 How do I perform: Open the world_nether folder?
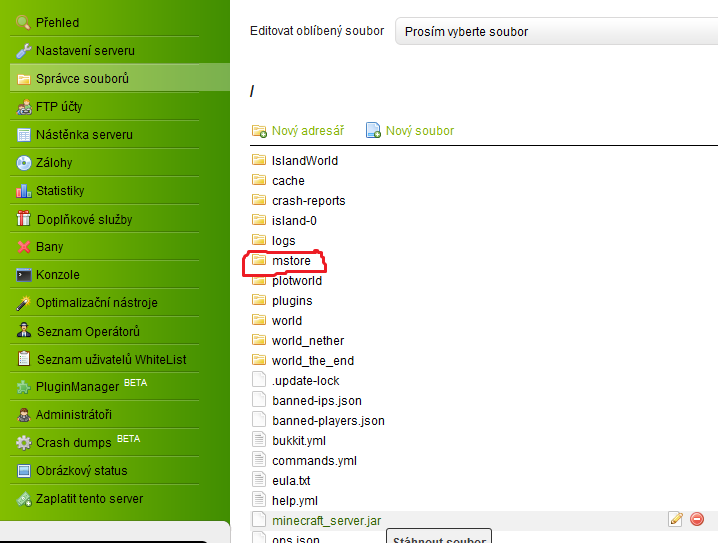(307, 341)
